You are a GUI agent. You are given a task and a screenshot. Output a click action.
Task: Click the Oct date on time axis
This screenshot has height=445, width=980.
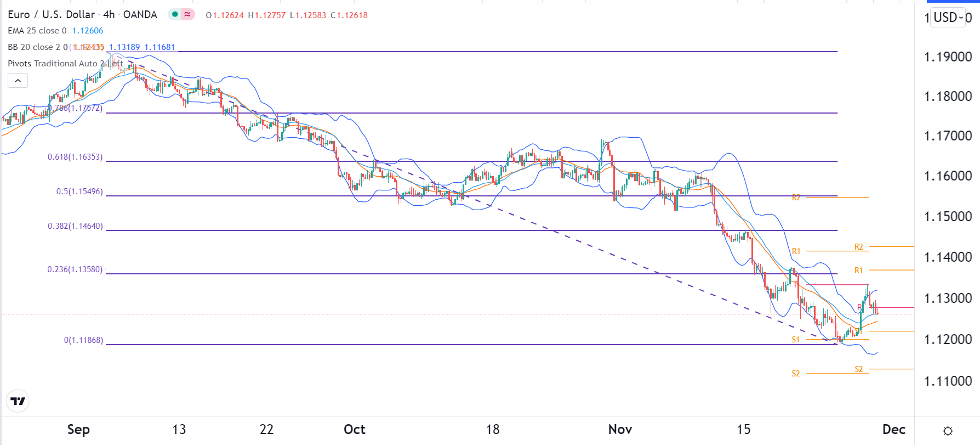tap(355, 430)
